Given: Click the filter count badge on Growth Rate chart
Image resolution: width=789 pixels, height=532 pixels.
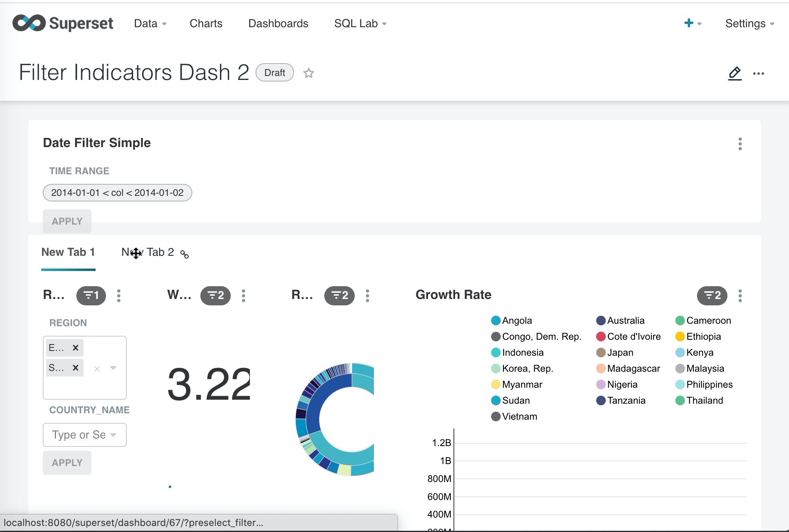Looking at the screenshot, I should pyautogui.click(x=711, y=296).
